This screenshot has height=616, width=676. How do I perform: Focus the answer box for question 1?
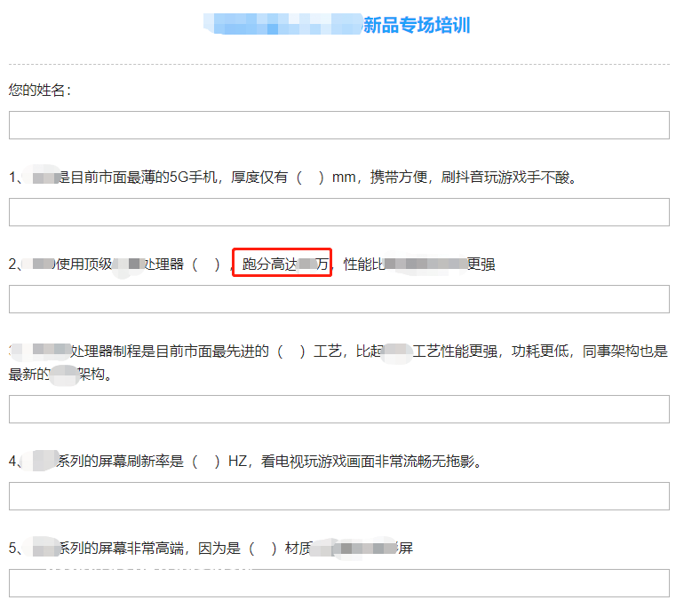click(x=338, y=212)
